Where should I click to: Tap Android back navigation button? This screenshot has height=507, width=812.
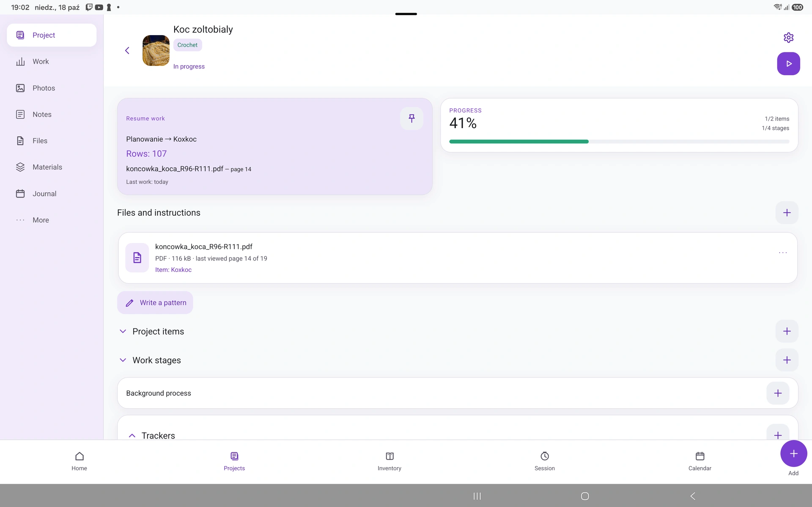pos(693,496)
